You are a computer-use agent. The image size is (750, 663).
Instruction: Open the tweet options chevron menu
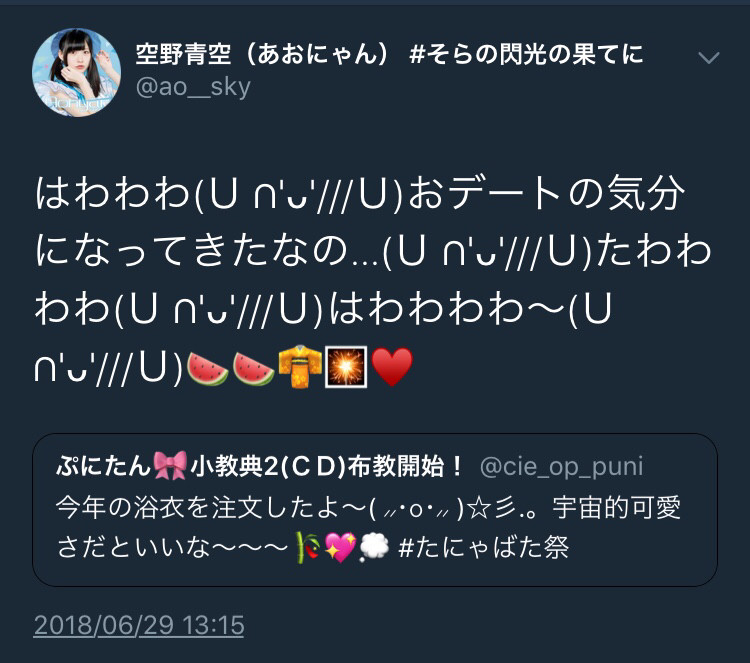pos(708,57)
